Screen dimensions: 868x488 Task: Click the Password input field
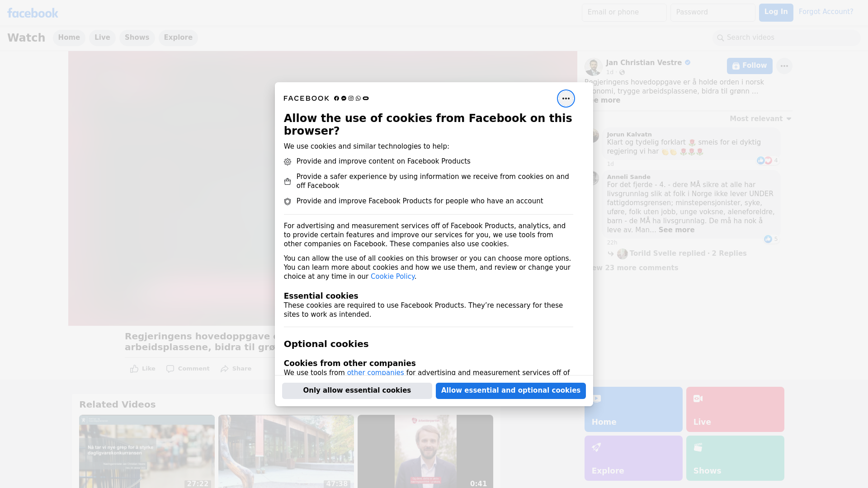click(x=712, y=13)
